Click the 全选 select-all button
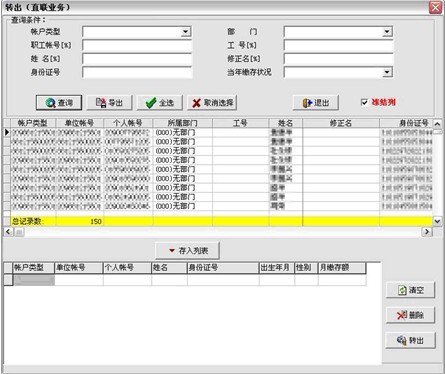445x374 pixels. tap(160, 103)
